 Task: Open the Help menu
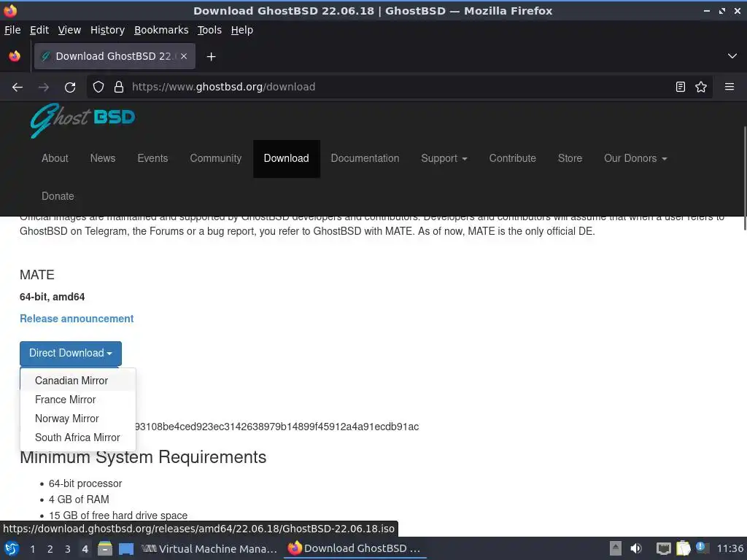[241, 30]
